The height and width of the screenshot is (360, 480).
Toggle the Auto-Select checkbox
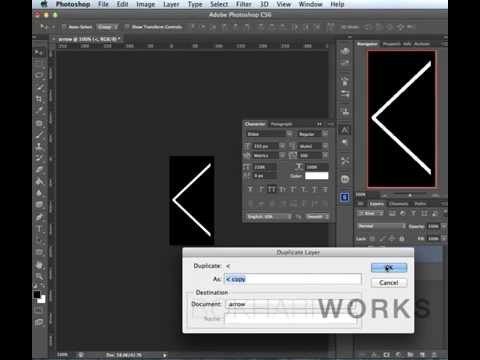(64, 27)
